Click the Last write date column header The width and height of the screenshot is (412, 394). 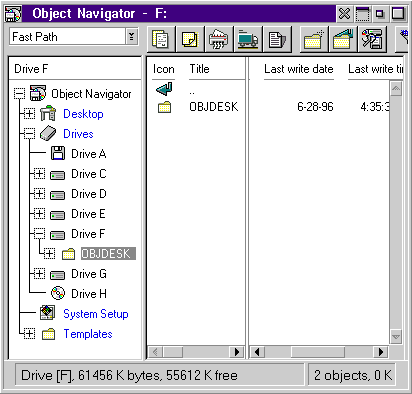[299, 69]
